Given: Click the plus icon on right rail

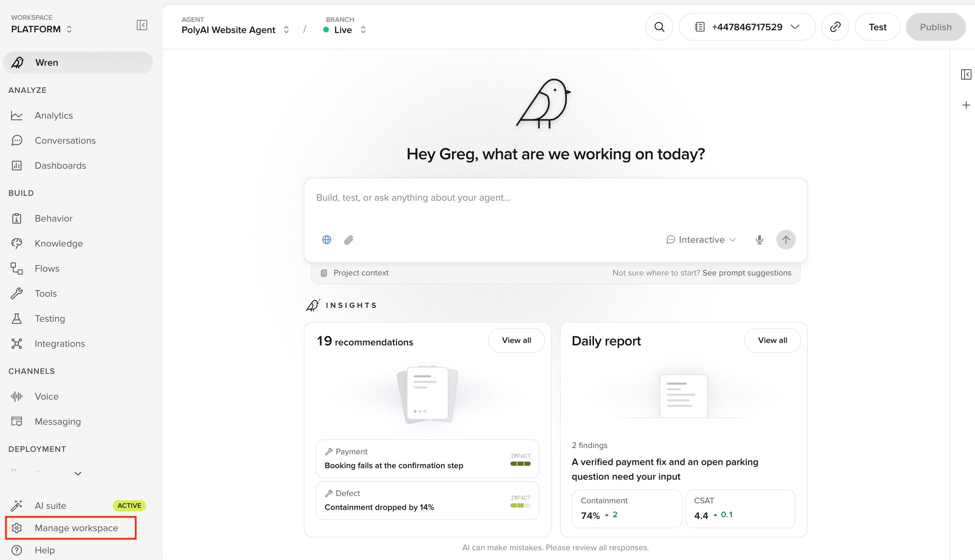Looking at the screenshot, I should 966,105.
